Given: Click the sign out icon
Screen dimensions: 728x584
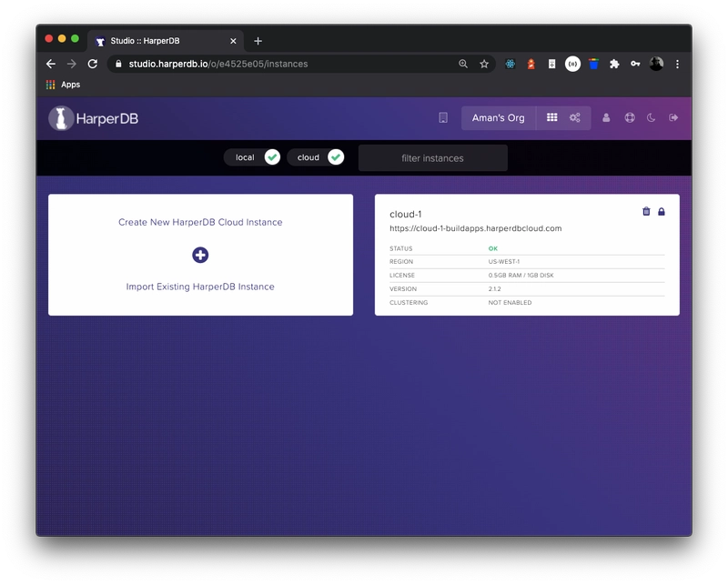Looking at the screenshot, I should tap(673, 118).
